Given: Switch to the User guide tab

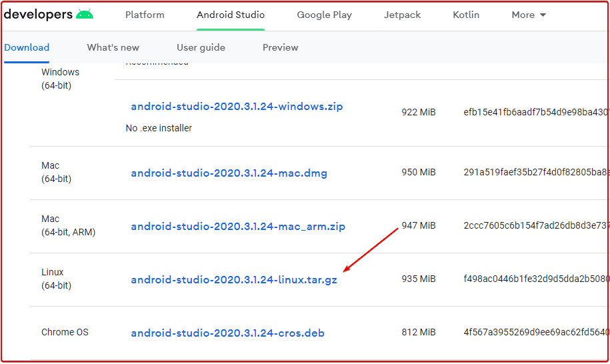Looking at the screenshot, I should pyautogui.click(x=201, y=47).
